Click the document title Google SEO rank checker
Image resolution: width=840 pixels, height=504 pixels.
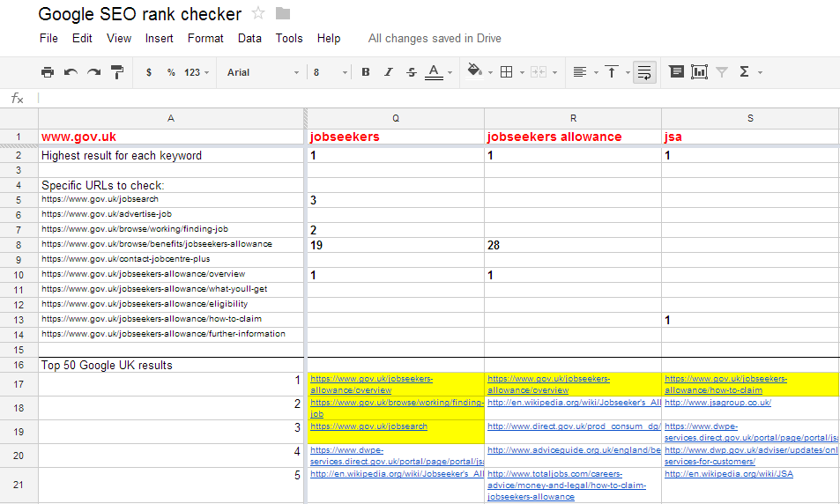click(x=140, y=14)
